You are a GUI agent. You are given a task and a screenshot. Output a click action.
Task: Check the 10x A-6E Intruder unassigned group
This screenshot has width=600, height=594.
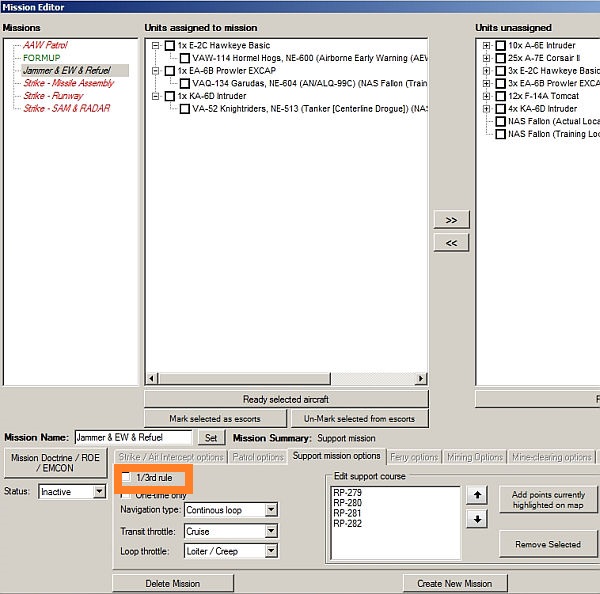501,46
